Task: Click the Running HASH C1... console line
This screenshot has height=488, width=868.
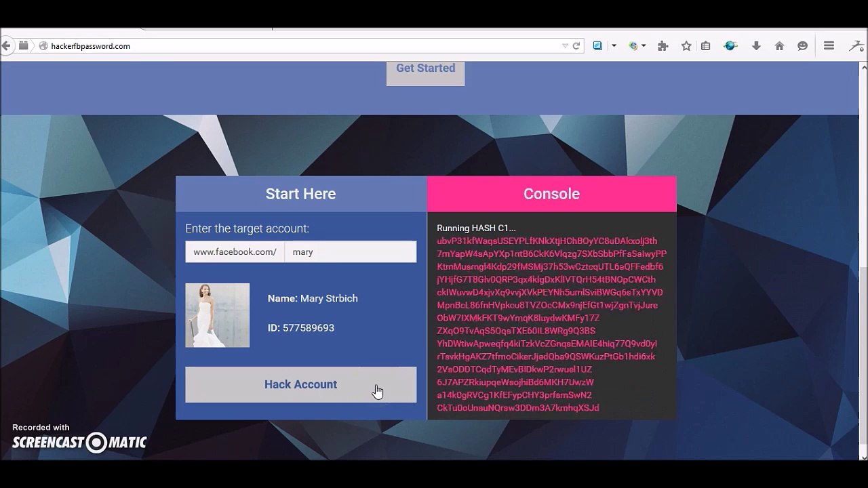Action: [476, 228]
